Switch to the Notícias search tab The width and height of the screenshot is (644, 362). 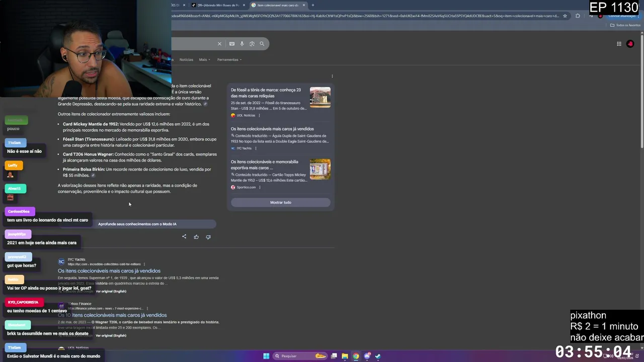pos(186,59)
